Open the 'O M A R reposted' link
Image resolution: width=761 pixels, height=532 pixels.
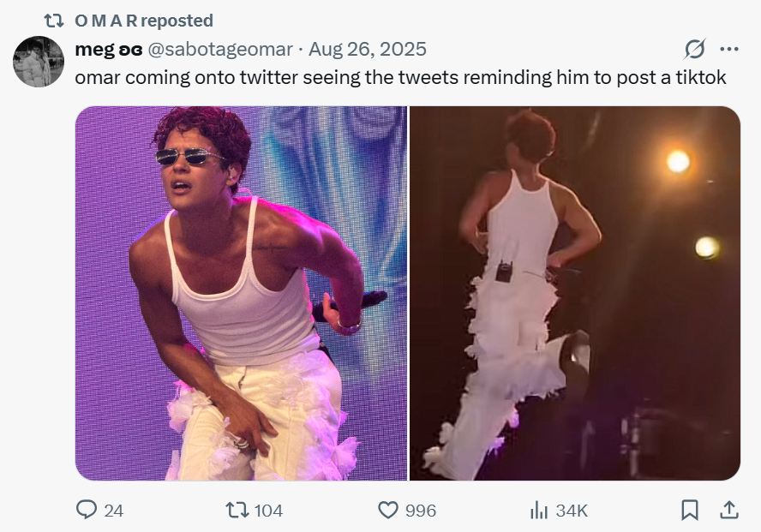click(144, 20)
